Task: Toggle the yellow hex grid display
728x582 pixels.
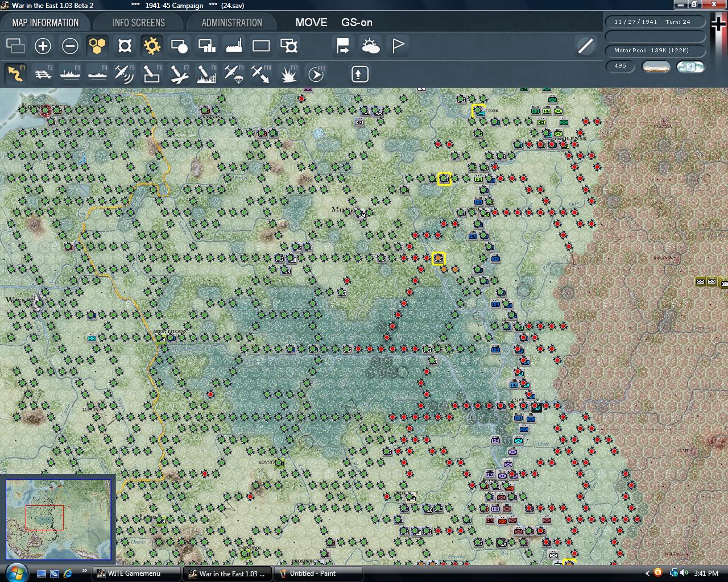Action: click(x=97, y=45)
